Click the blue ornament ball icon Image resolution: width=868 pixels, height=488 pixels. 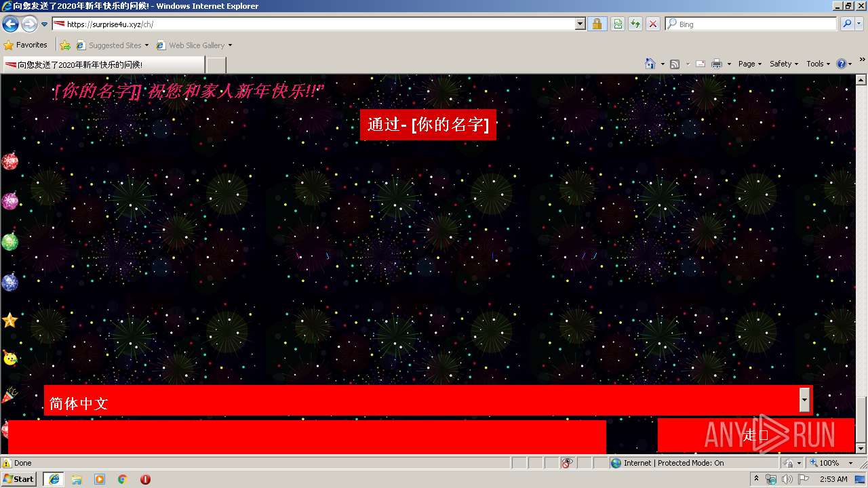(x=9, y=282)
